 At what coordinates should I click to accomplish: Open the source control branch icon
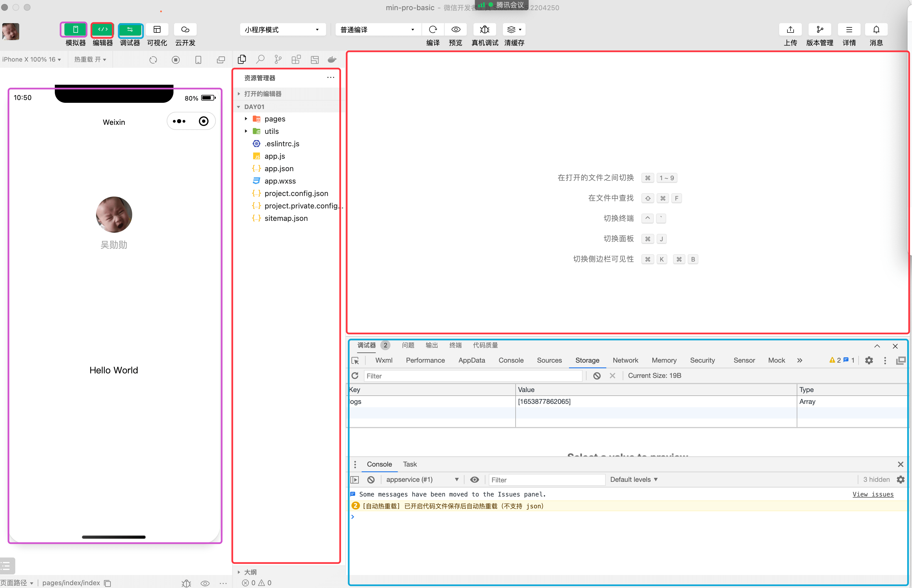(x=278, y=60)
